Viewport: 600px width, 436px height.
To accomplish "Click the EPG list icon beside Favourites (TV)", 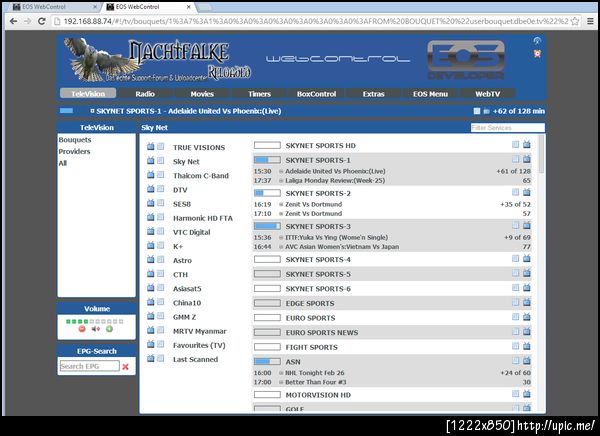I will click(161, 345).
